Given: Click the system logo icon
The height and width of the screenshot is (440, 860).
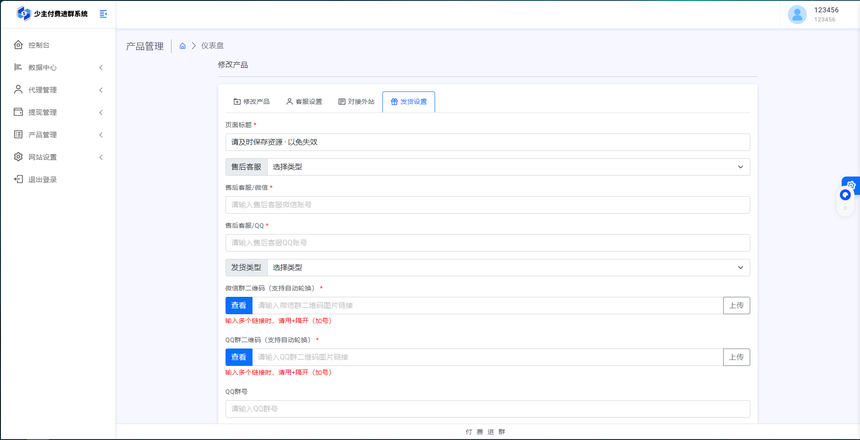Looking at the screenshot, I should click(x=24, y=14).
